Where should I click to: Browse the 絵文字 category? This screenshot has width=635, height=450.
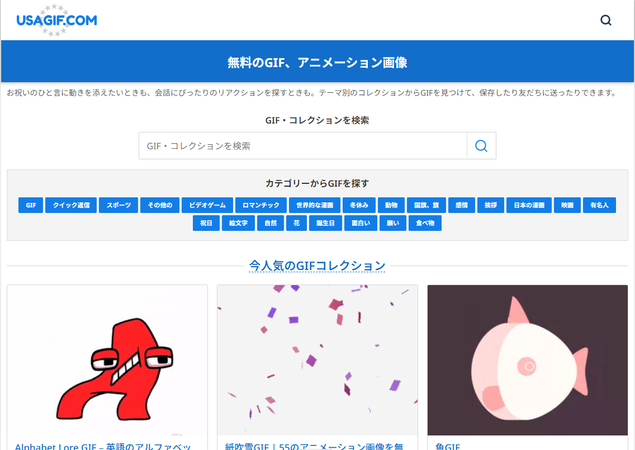238,223
